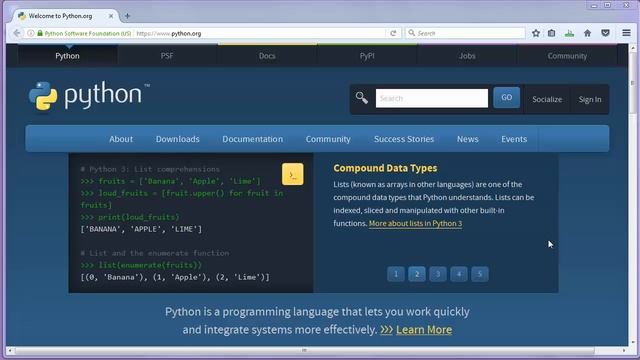Show slide 5 of the code carousel
The height and width of the screenshot is (360, 640).
click(480, 274)
